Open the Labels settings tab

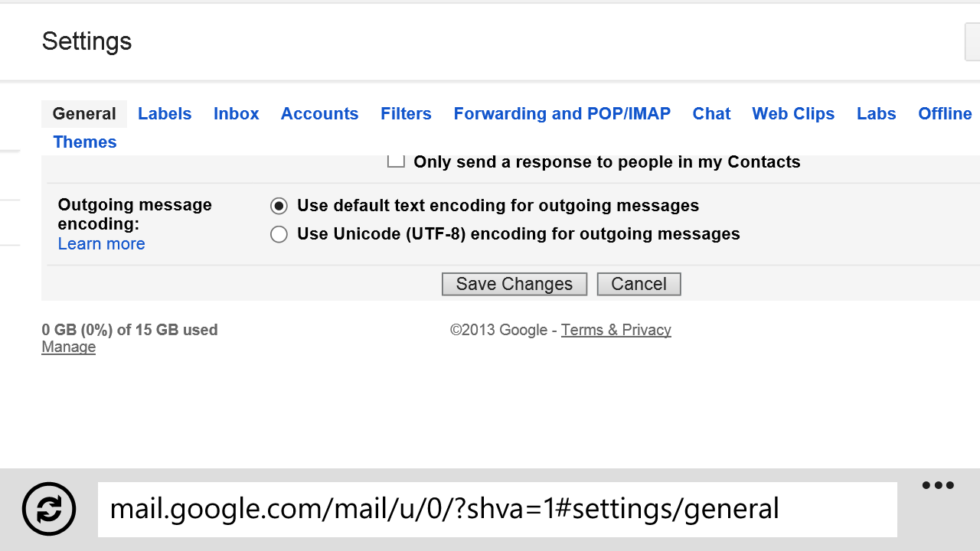(165, 114)
